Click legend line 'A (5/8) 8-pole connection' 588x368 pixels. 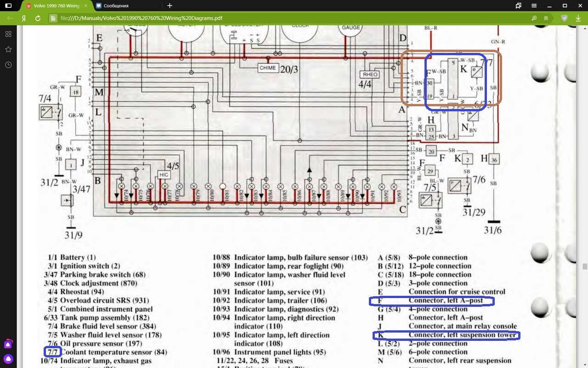[423, 258]
